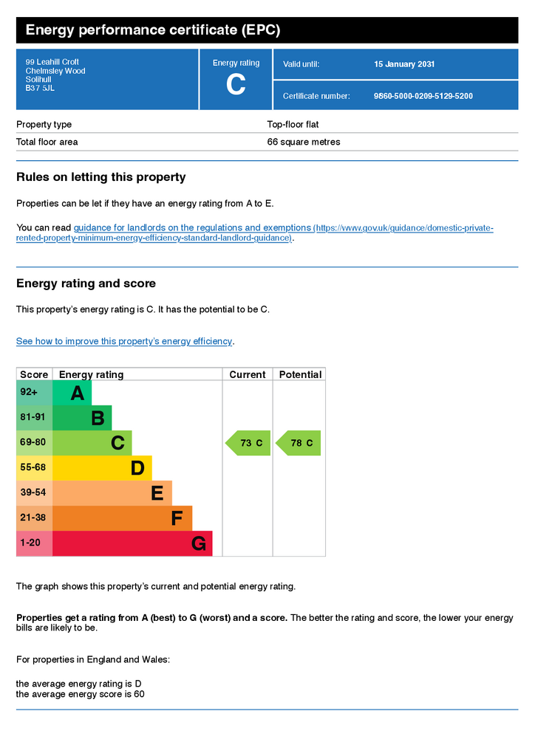Click 'See how to improve this property's energy efficiency'

(x=124, y=341)
